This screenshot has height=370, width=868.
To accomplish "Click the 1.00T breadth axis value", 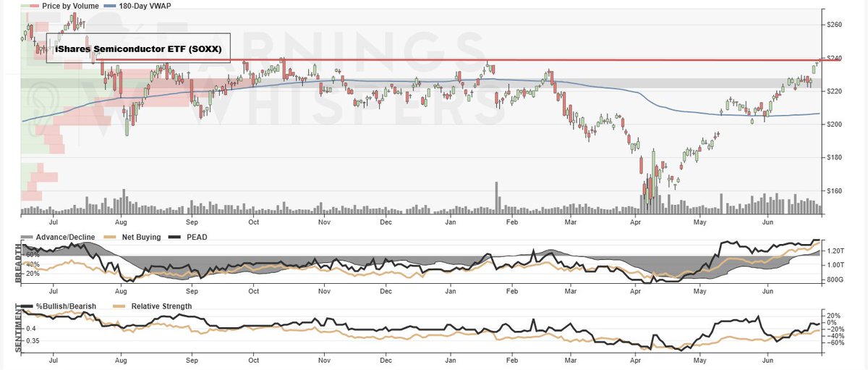I will click(x=835, y=265).
